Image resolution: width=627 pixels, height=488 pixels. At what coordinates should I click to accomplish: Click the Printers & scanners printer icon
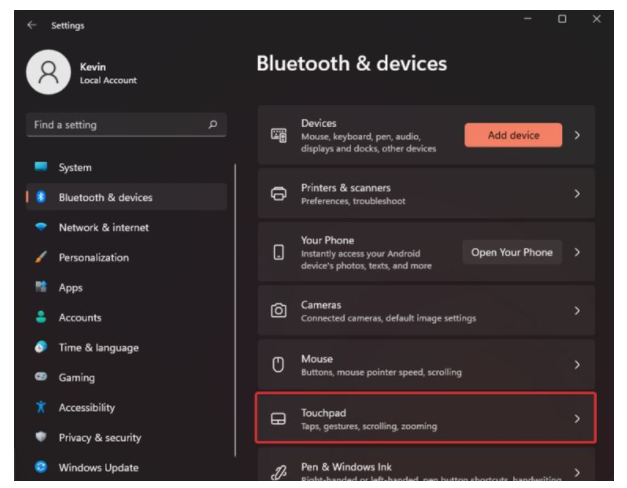280,194
